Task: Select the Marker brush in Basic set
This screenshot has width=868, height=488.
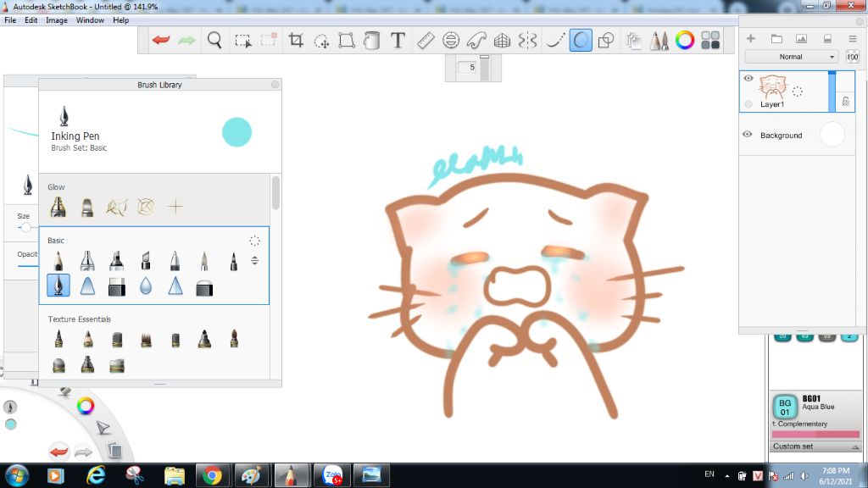Action: pos(116,261)
